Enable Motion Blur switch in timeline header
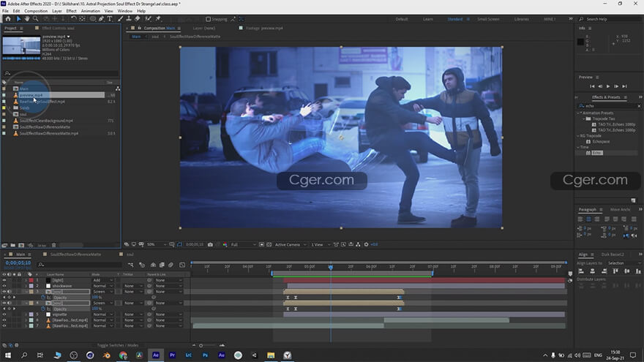 tap(171, 265)
